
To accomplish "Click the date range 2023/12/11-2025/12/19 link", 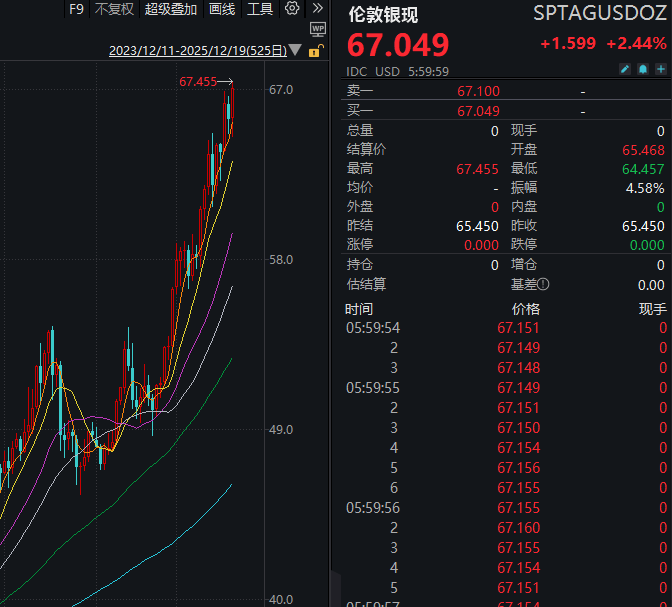I will [197, 51].
